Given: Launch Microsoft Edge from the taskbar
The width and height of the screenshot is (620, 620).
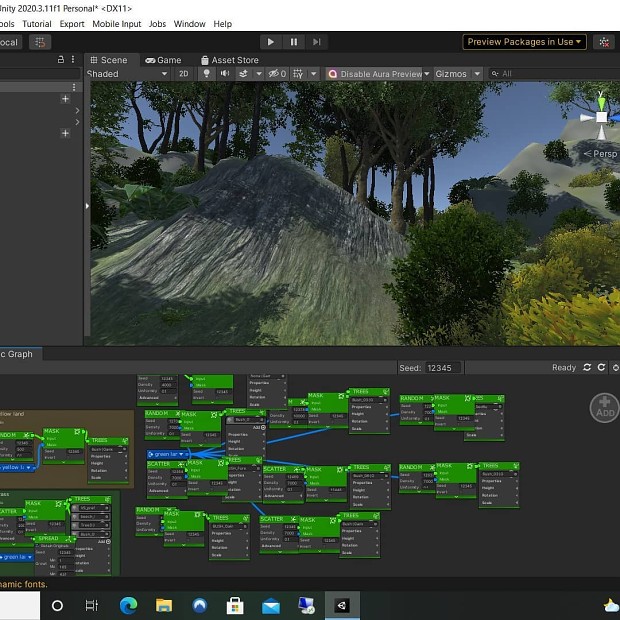Looking at the screenshot, I should 129,605.
